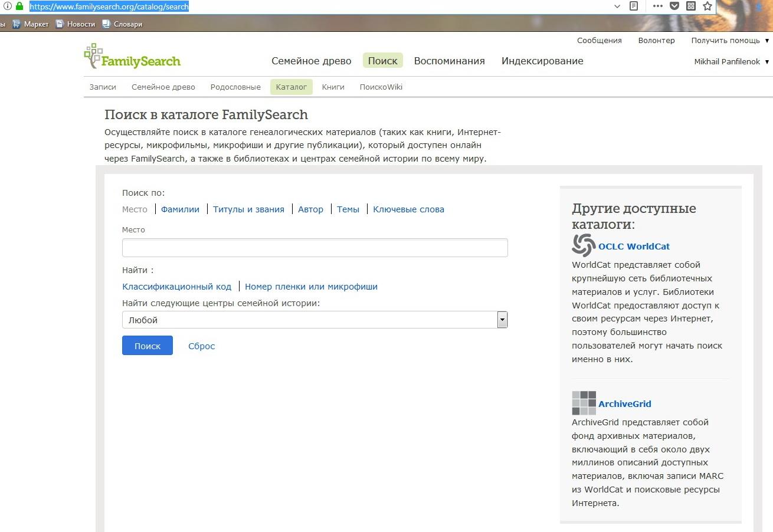This screenshot has height=532, width=773.
Task: Click the heading Поиск в каталоге FamilySearch
Action: pos(206,114)
